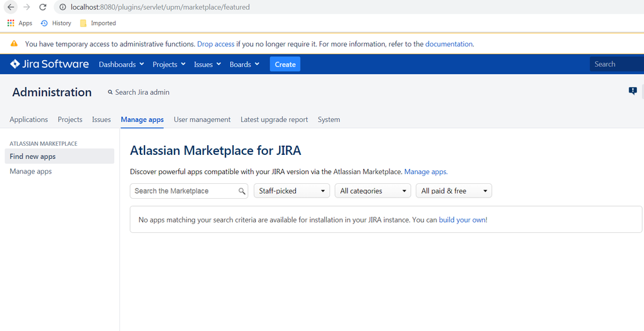Open the Issues dropdown in the navbar

(208, 64)
